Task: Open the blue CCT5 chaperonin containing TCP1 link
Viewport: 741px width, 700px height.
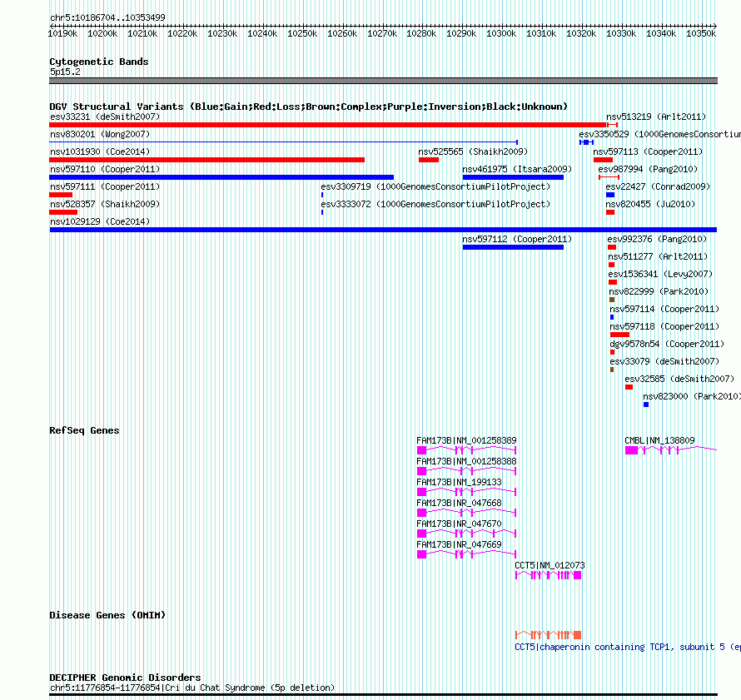Action: [628, 647]
